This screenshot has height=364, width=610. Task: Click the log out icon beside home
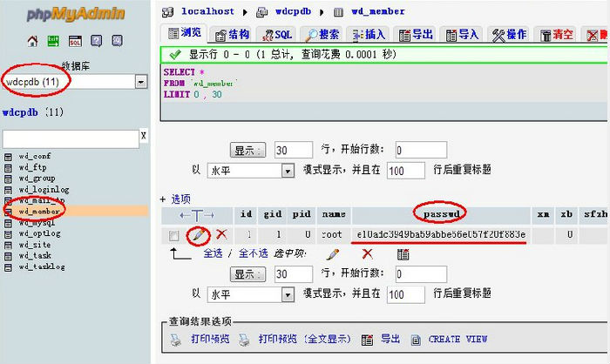54,41
